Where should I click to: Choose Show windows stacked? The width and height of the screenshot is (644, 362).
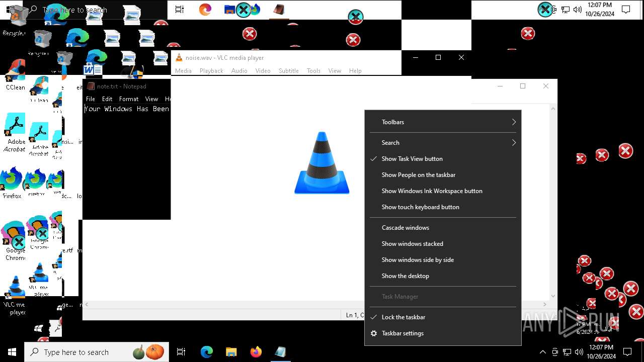pos(443,244)
